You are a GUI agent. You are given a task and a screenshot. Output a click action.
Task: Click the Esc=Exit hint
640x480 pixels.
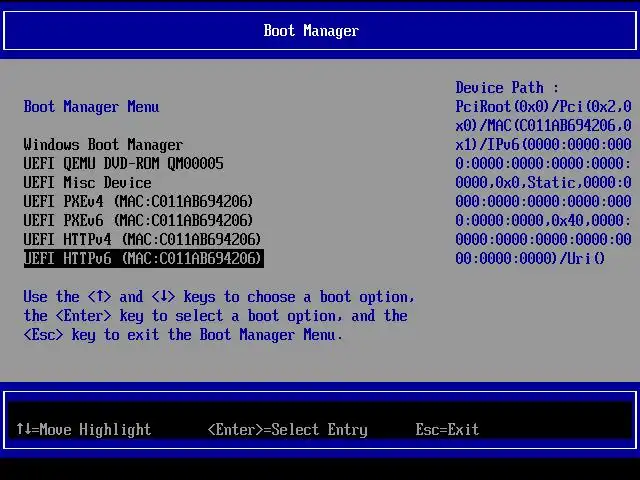[447, 429]
